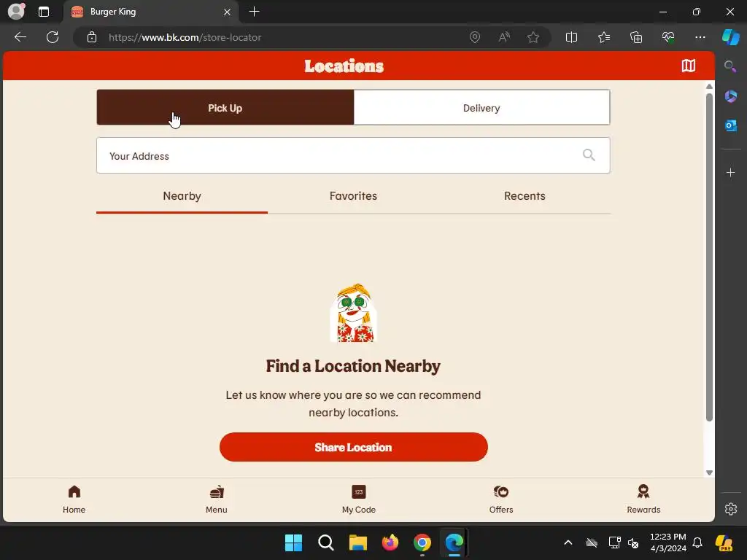Click the woman with cucumber eyes illustration
747x560 pixels.
click(354, 313)
